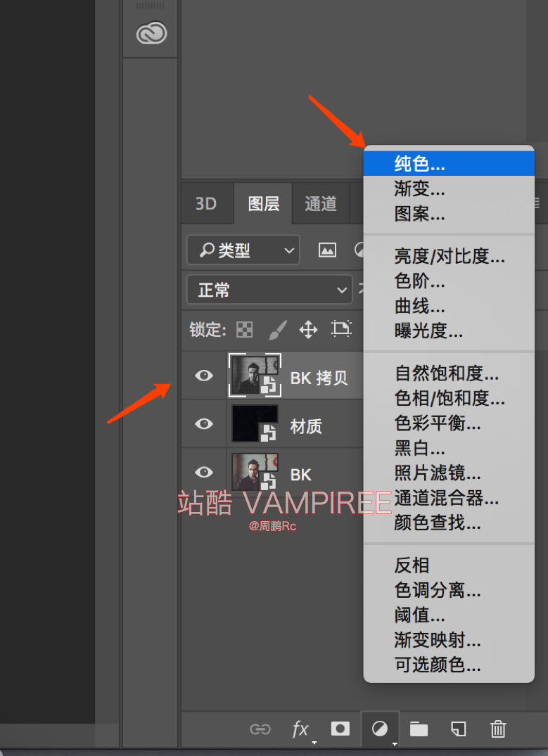548x756 pixels.
Task: Click the link layers icon
Action: click(x=260, y=729)
